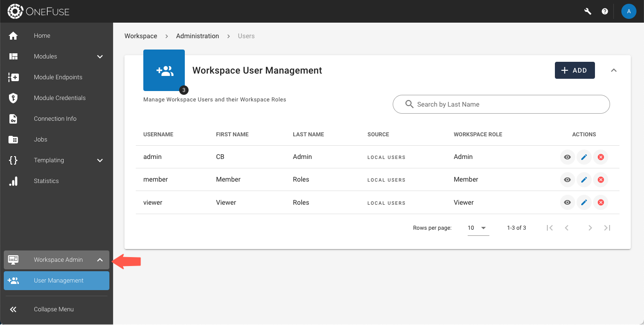The image size is (644, 325).
Task: Remove the admin user via red X
Action: tap(601, 157)
